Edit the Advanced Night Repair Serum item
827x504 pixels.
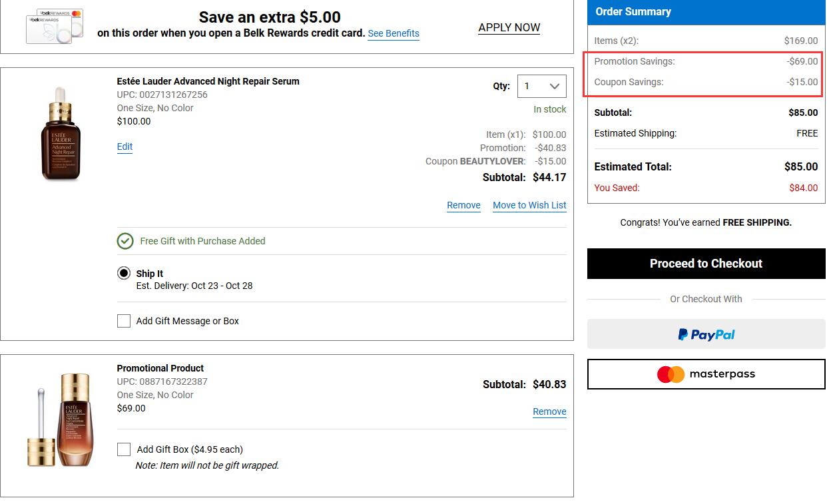[x=125, y=146]
